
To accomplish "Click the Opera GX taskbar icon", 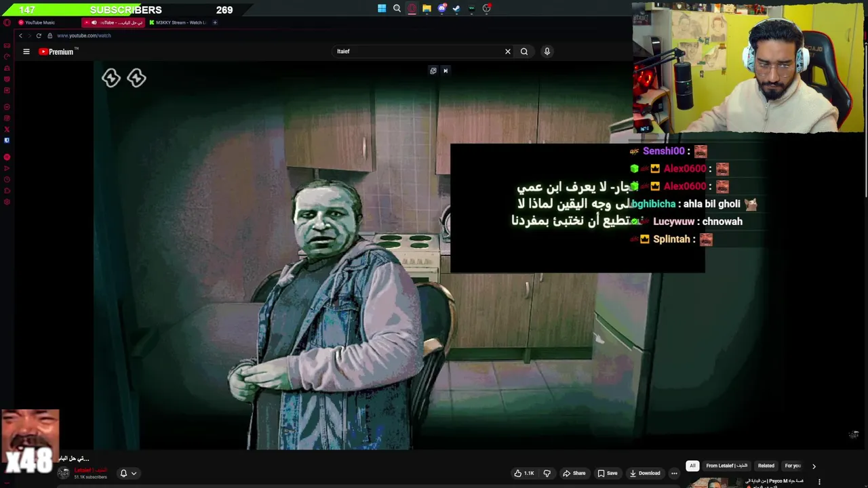I will pyautogui.click(x=412, y=9).
